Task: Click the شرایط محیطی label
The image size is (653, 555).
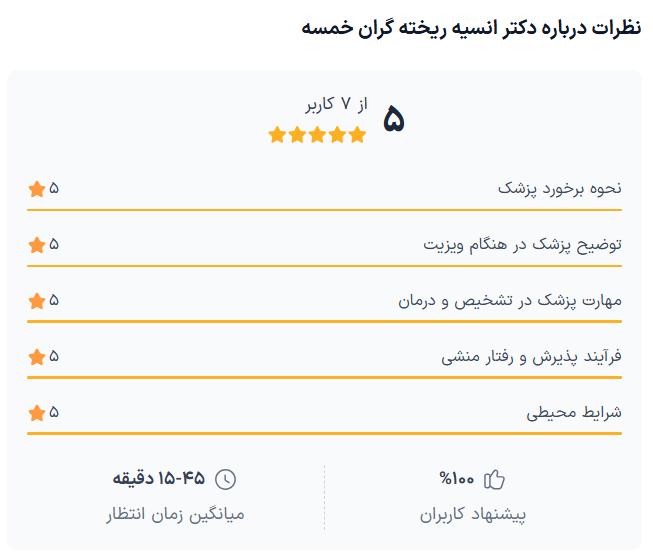Action: point(574,413)
